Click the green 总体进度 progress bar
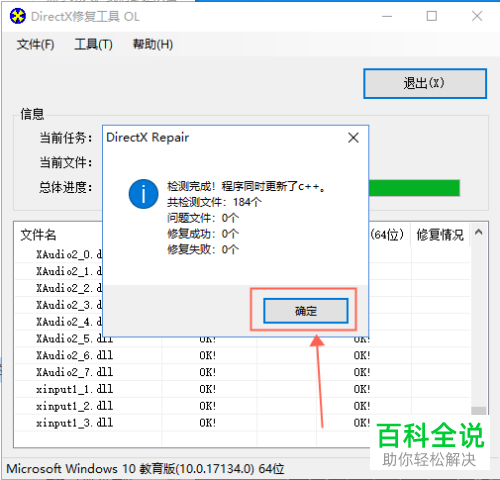The height and width of the screenshot is (480, 500). click(414, 188)
